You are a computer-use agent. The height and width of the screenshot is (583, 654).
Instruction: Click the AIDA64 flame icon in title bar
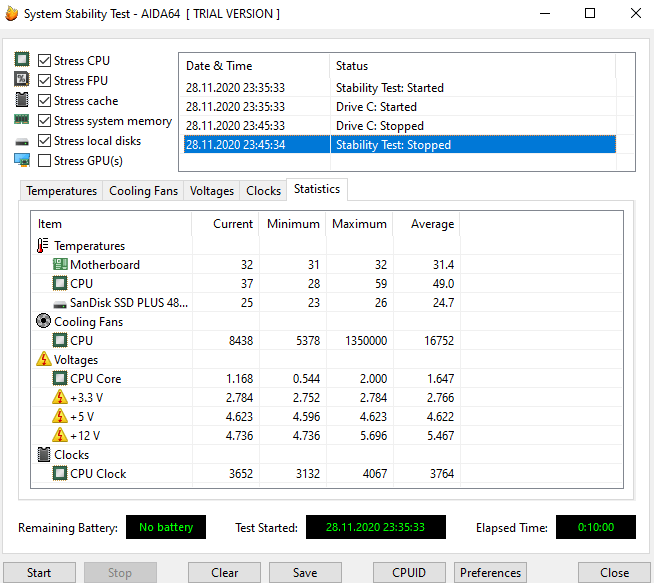[12, 13]
